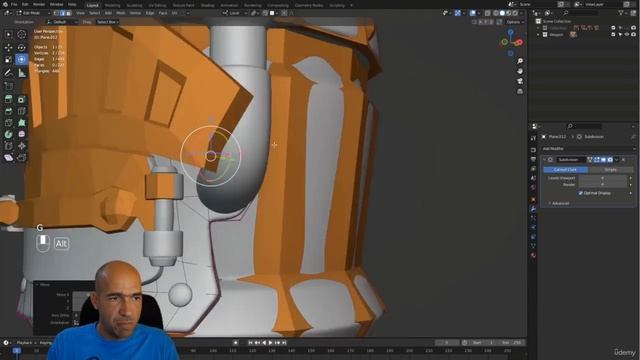The height and width of the screenshot is (360, 640).
Task: Open the Edit Mode dropdown
Action: (33, 13)
